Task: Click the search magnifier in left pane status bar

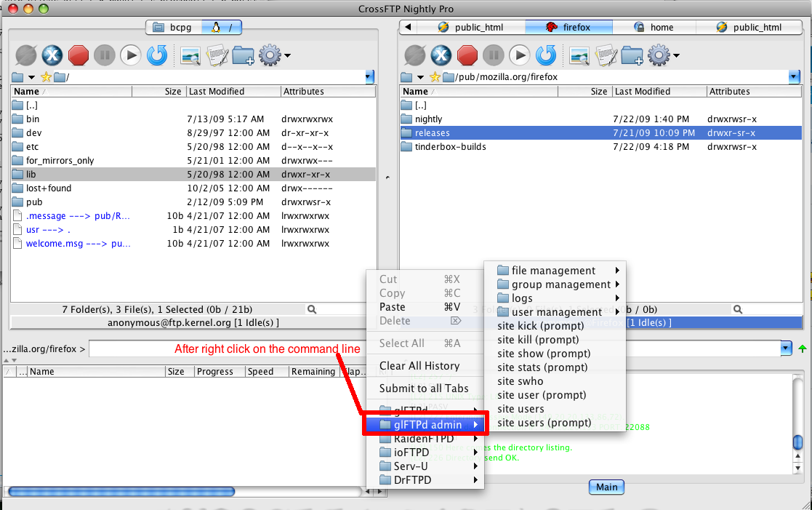Action: pos(312,309)
